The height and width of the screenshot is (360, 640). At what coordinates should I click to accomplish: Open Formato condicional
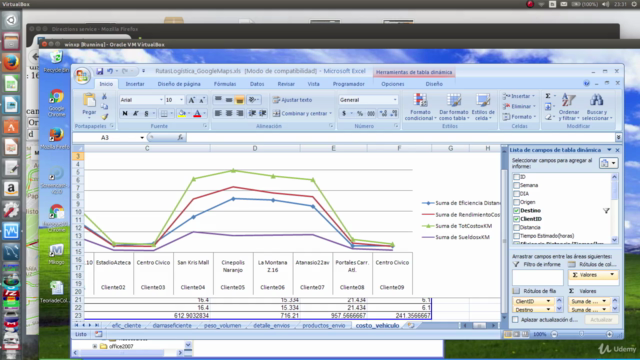point(420,107)
